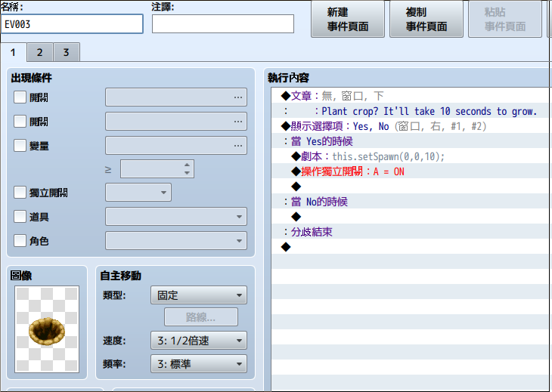The height and width of the screenshot is (392, 552).
Task: Click the 名稱 field containing EV003
Action: coord(72,24)
